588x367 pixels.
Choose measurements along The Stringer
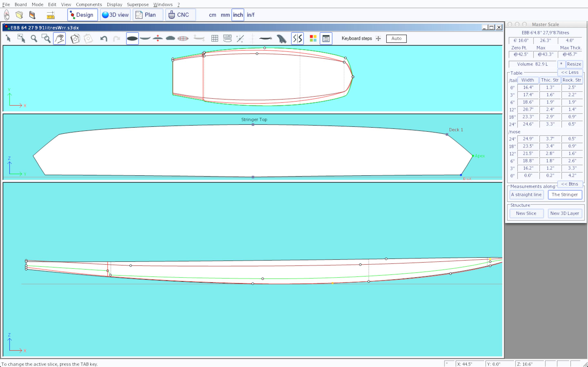pyautogui.click(x=565, y=195)
